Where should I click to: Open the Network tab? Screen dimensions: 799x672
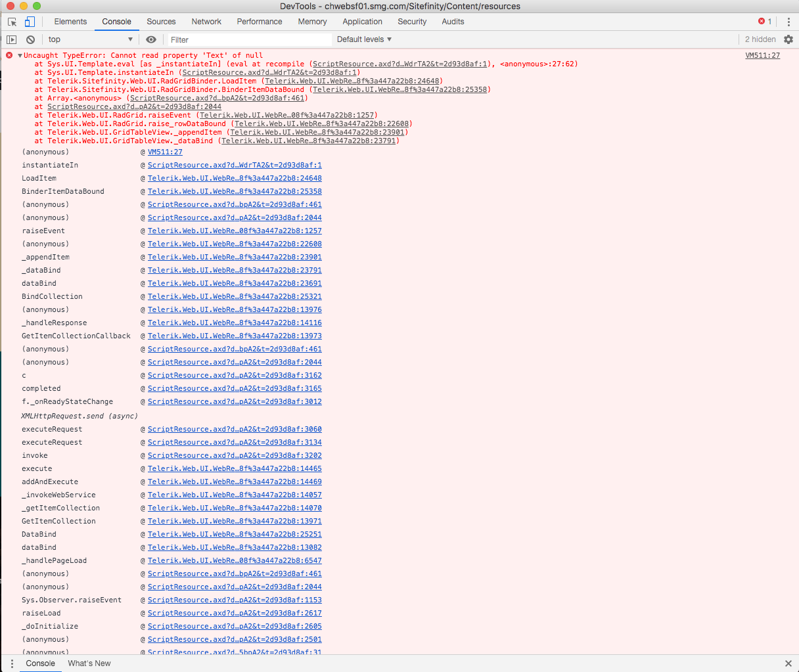(206, 22)
